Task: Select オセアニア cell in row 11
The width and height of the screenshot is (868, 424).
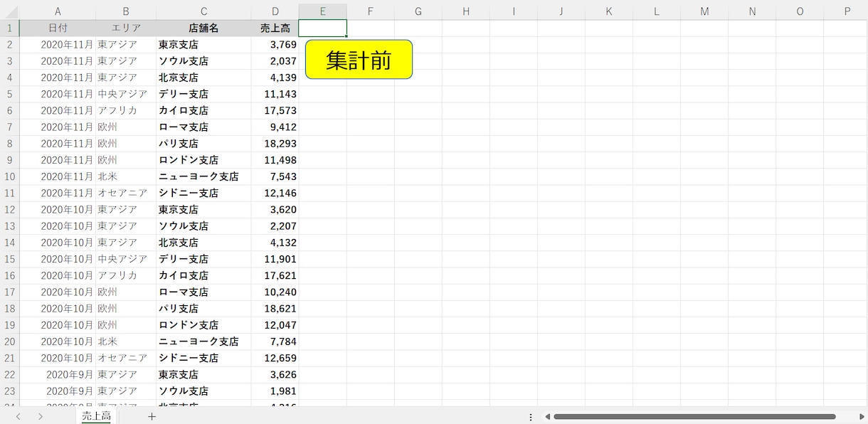Action: (126, 193)
